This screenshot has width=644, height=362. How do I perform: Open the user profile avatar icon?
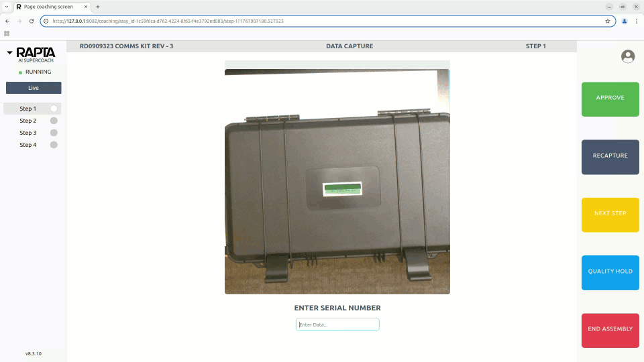628,57
